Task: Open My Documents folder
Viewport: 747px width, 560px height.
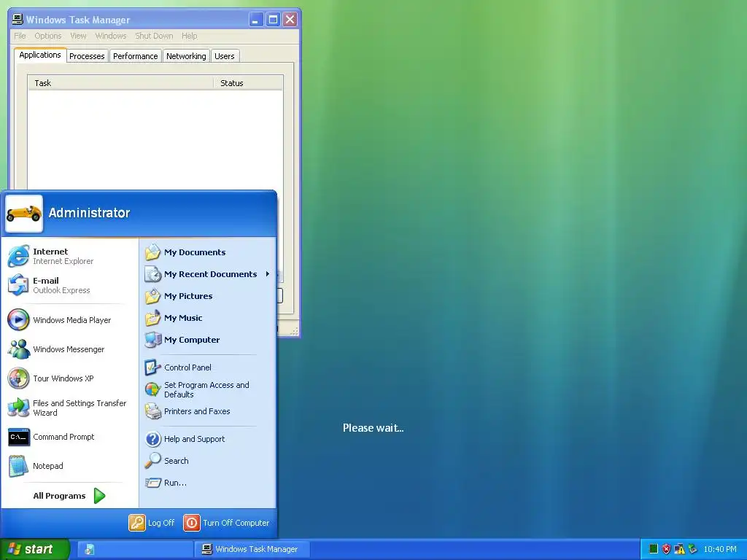Action: pos(208,252)
